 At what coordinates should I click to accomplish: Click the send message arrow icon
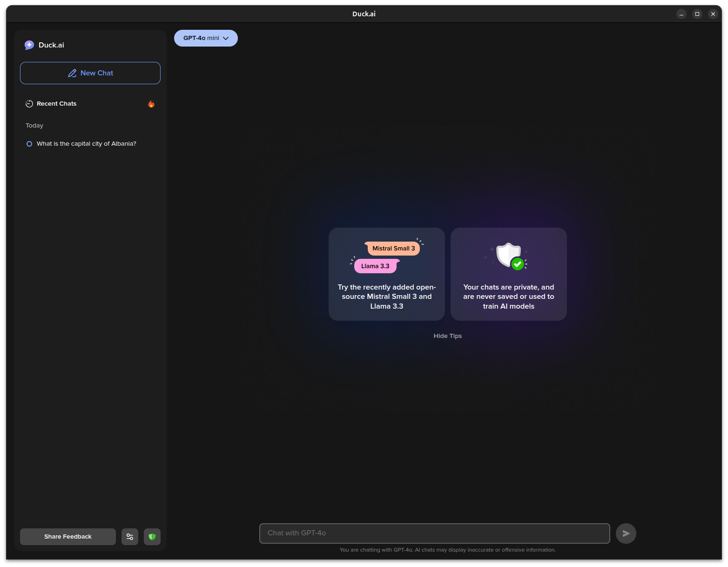(x=626, y=533)
